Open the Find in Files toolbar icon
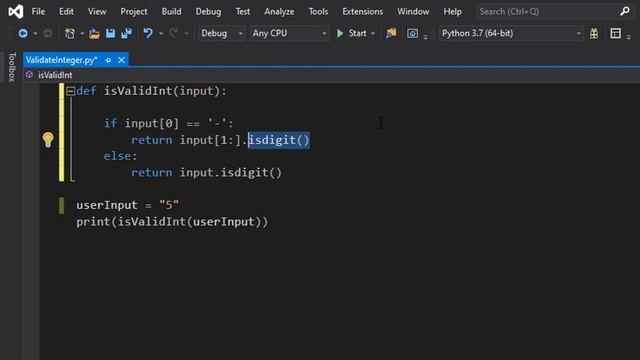This screenshot has height=360, width=640. click(391, 33)
